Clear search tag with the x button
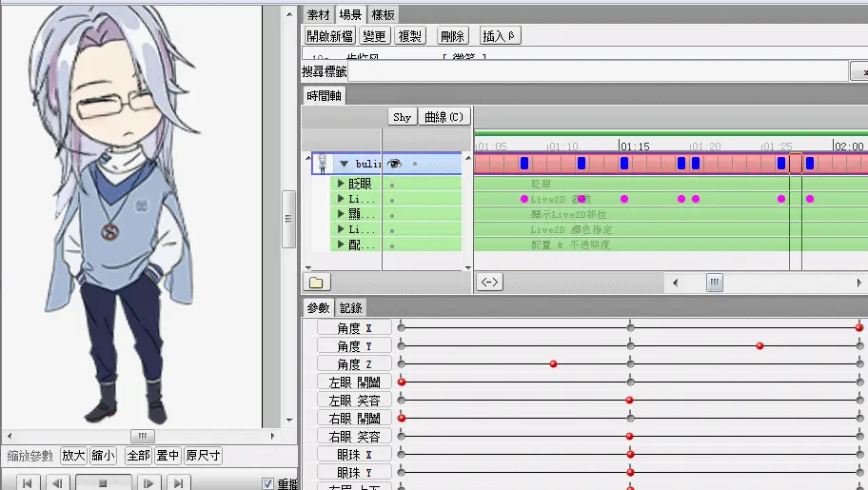Viewport: 868px width, 490px height. click(x=860, y=71)
